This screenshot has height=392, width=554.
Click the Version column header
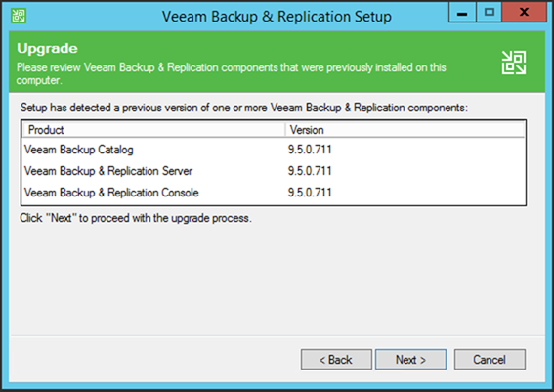(405, 130)
